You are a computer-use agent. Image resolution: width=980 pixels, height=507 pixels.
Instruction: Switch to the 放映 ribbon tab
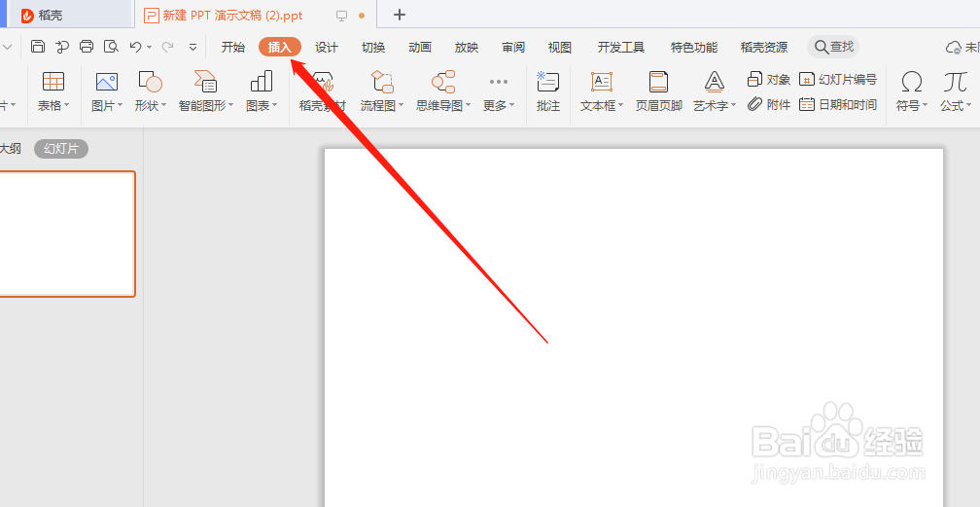(x=467, y=47)
